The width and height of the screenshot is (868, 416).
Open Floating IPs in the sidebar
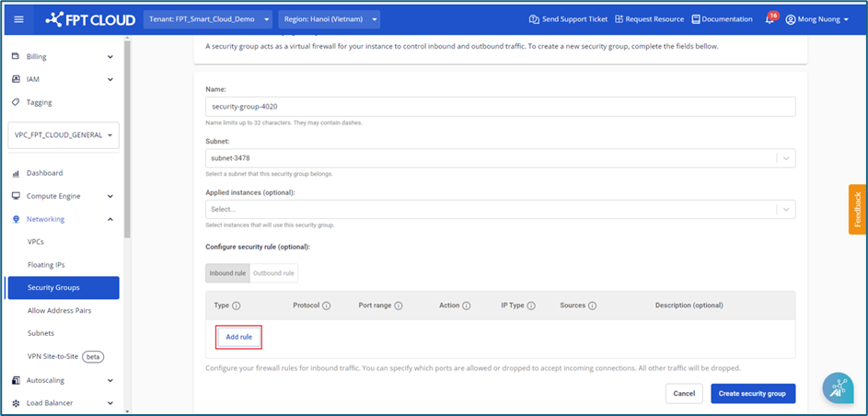(46, 265)
